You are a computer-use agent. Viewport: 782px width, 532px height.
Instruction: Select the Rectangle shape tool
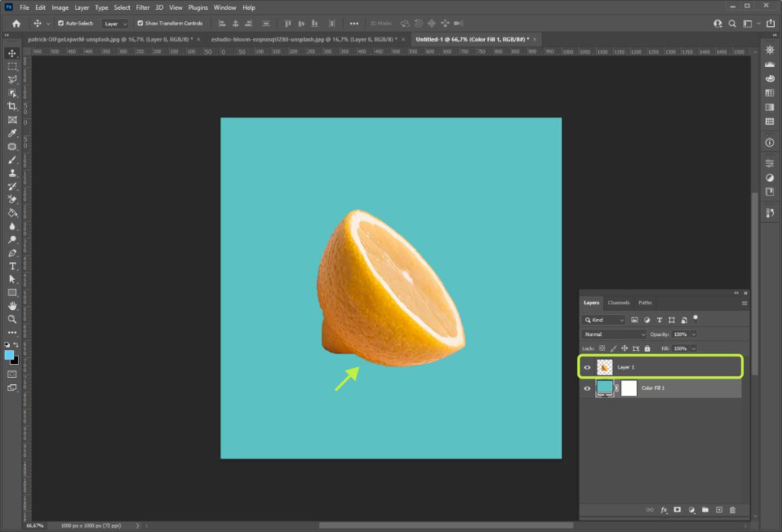[12, 292]
